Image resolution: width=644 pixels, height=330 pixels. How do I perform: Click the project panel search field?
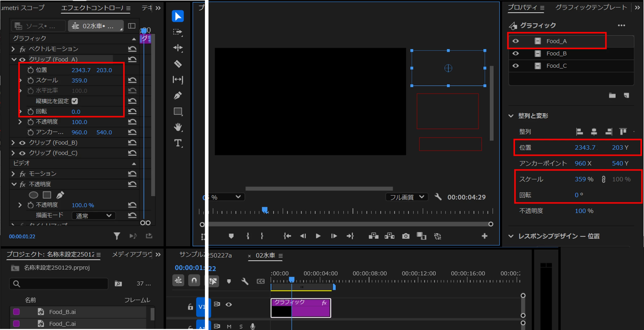point(59,284)
